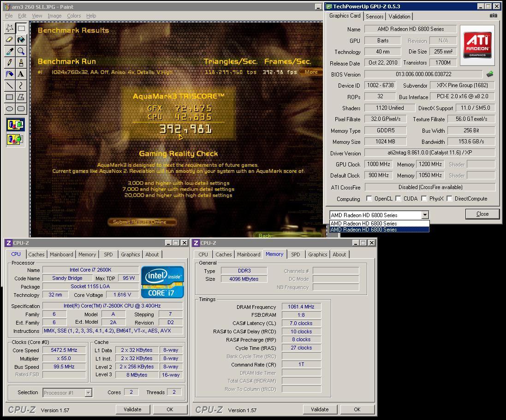Image resolution: width=506 pixels, height=420 pixels.
Task: Choose the highlighted second AMD Radeon HD 6800 entry
Action: pyautogui.click(x=380, y=229)
